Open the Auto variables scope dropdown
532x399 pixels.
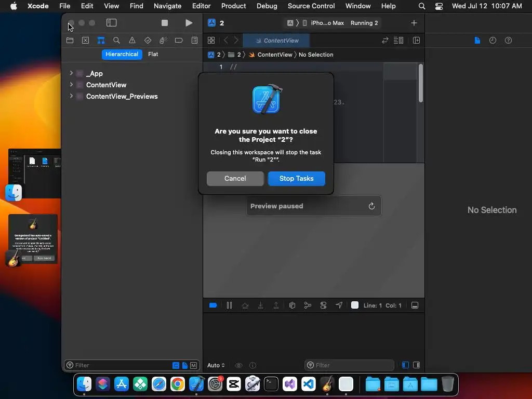[x=216, y=365]
